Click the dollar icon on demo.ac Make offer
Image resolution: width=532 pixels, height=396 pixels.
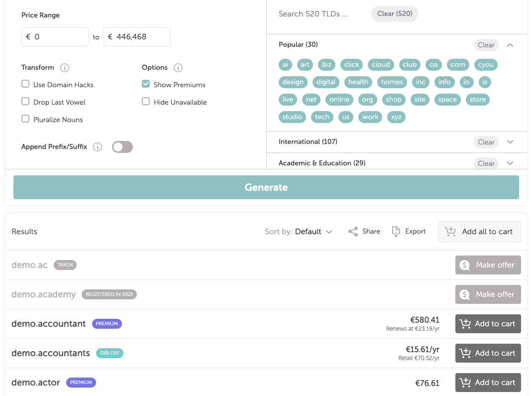click(465, 264)
